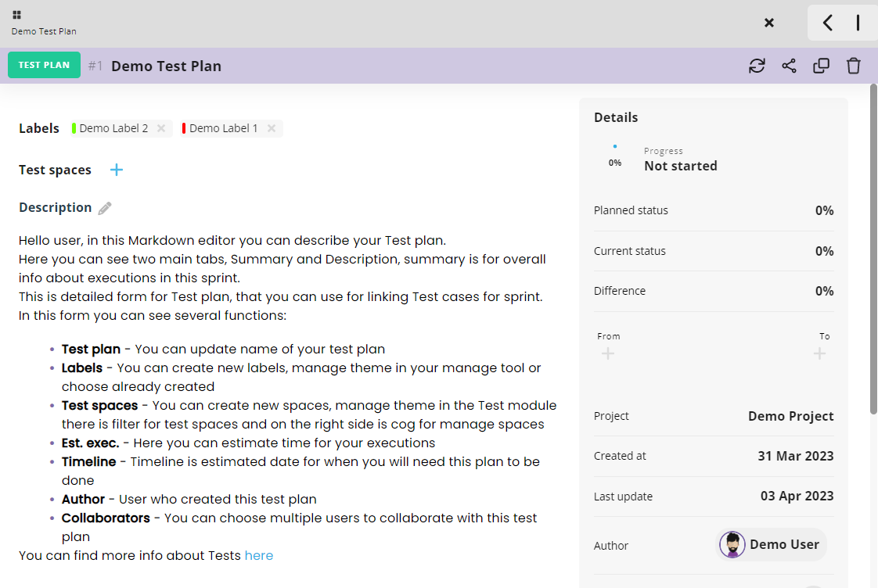This screenshot has height=588, width=878.
Task: Set the From date with plus
Action: [x=608, y=354]
